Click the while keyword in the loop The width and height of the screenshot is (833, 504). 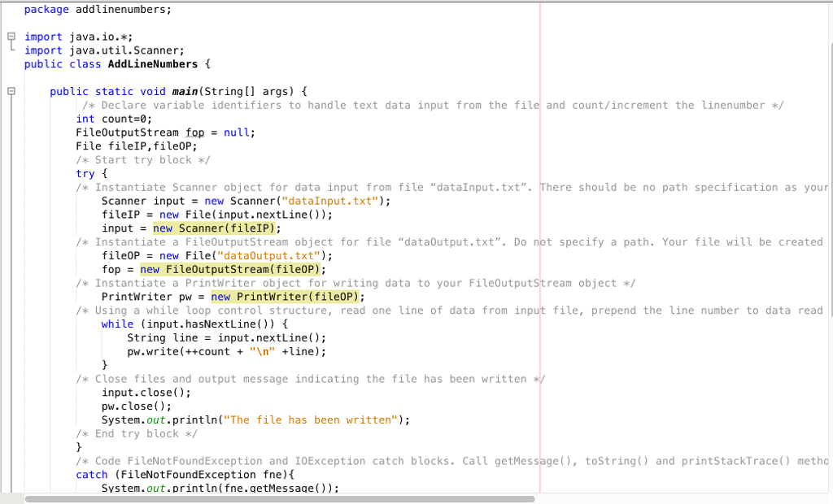click(116, 324)
